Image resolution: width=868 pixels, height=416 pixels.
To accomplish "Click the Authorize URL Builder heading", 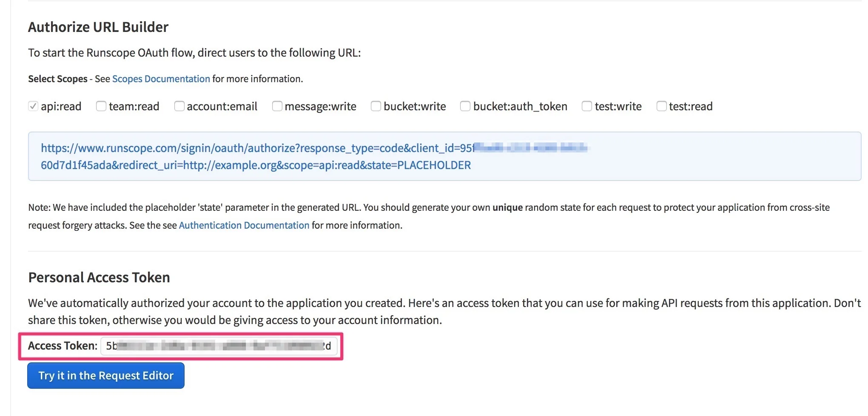I will [x=98, y=27].
